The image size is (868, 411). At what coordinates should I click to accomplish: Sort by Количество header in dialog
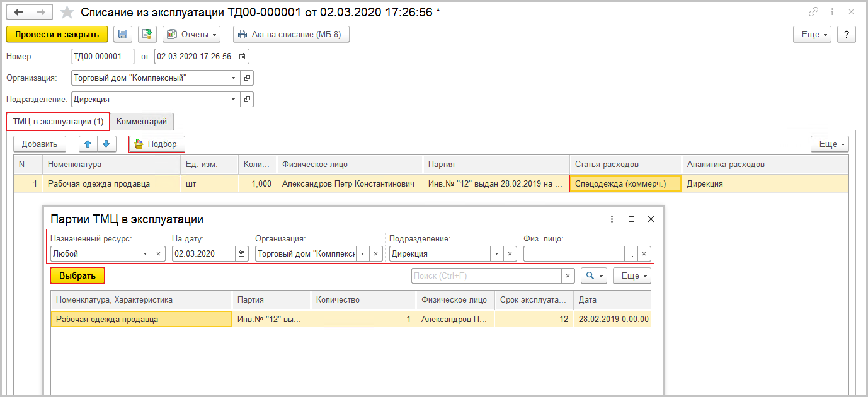[x=363, y=300]
